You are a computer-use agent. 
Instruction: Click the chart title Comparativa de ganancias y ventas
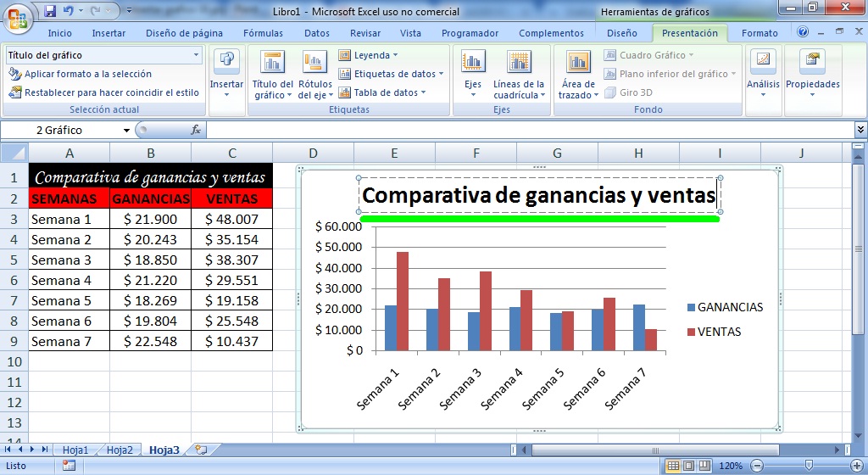tap(539, 195)
